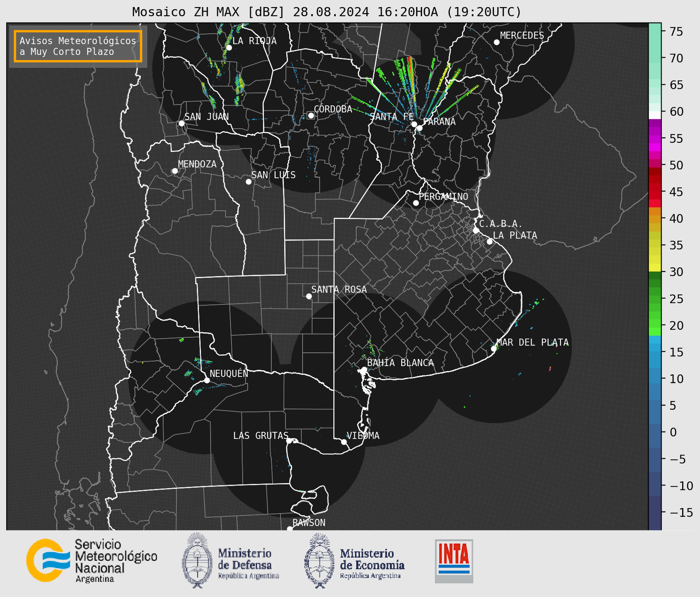Click the 'PARANÁ' map label
This screenshot has width=700, height=597.
tap(439, 121)
